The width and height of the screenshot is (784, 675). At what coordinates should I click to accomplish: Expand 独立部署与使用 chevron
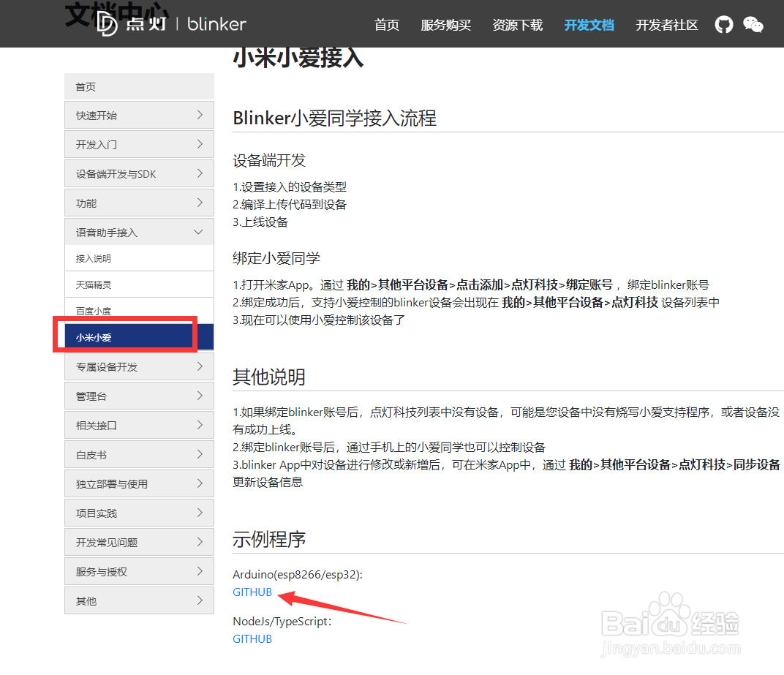pos(200,483)
